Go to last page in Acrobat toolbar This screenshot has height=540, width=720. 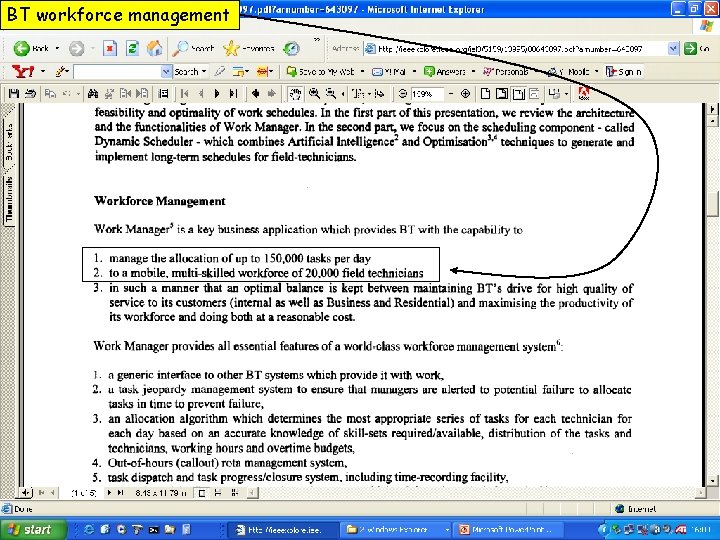(233, 94)
